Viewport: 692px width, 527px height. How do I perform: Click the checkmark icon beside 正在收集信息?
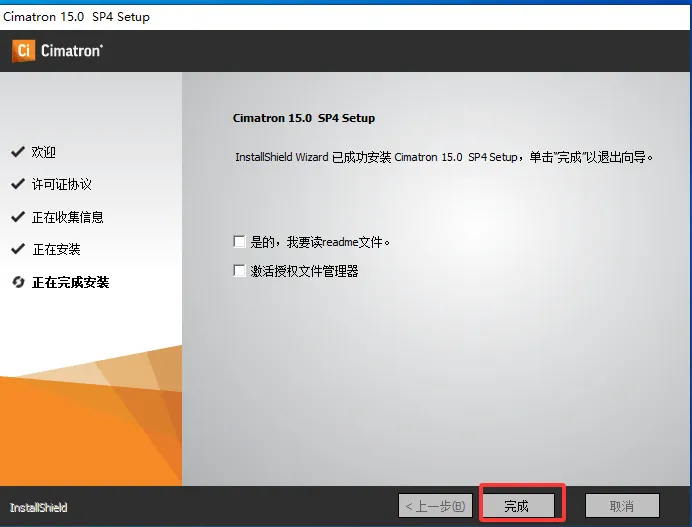(18, 217)
